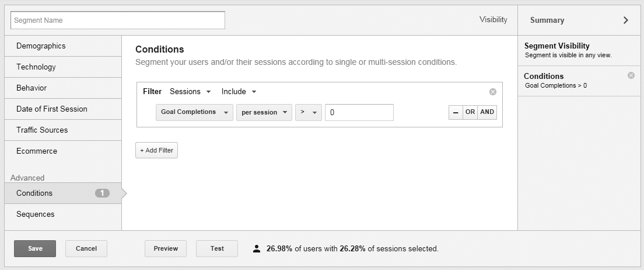Collapse Summary panel with chevron arrow

click(x=626, y=20)
